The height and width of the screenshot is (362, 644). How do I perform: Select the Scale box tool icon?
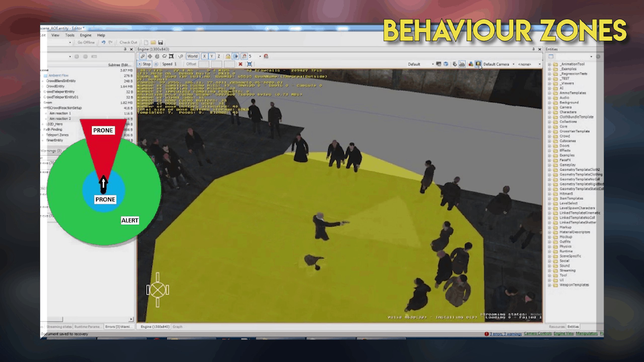point(171,56)
